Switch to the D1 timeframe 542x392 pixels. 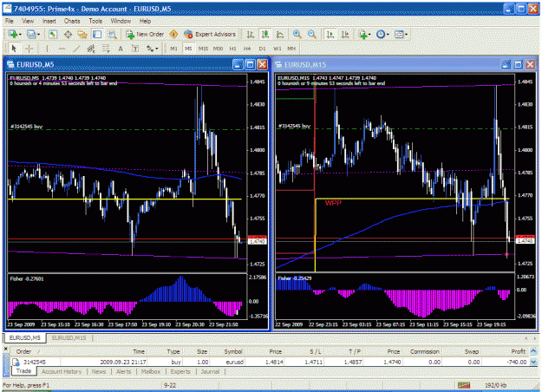(x=262, y=49)
